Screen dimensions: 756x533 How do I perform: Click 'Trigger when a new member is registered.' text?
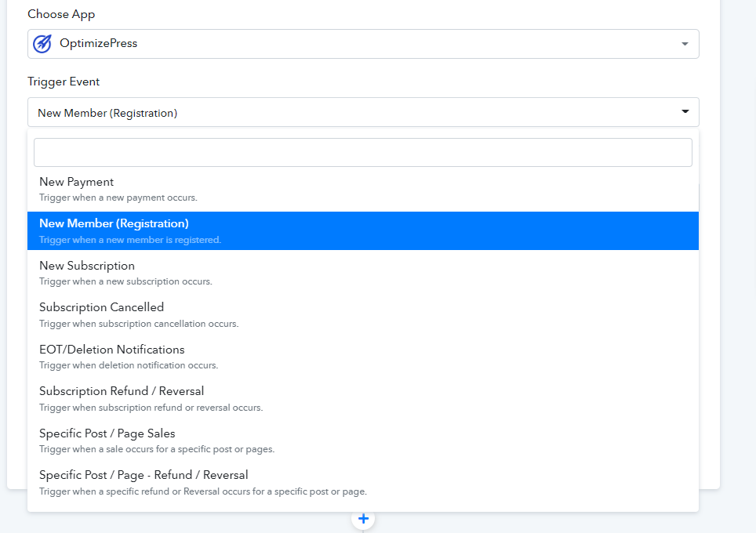tap(130, 240)
